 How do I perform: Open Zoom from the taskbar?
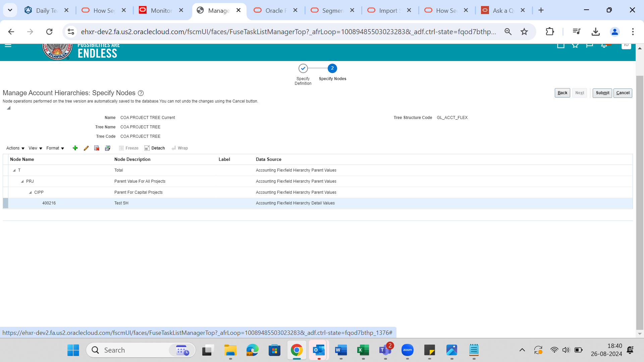(x=408, y=350)
